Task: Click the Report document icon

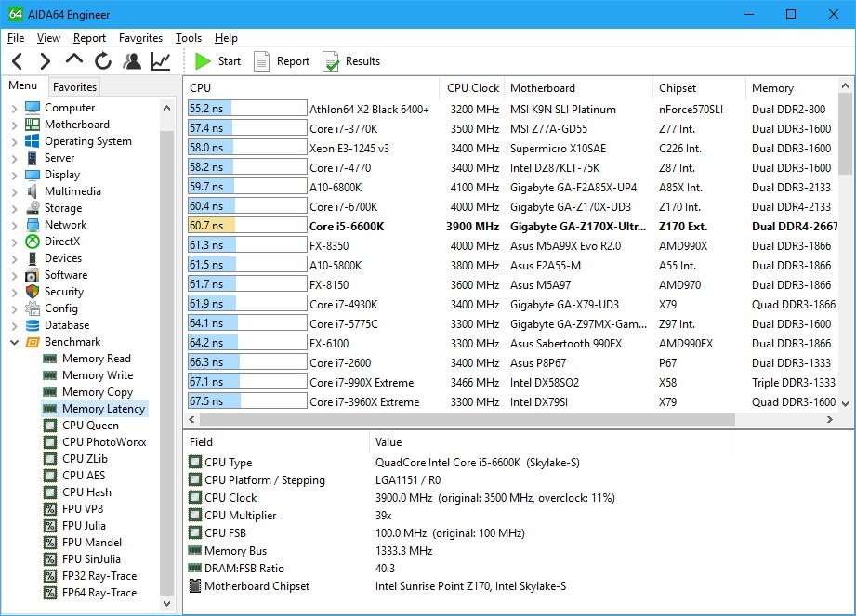Action: pyautogui.click(x=261, y=61)
